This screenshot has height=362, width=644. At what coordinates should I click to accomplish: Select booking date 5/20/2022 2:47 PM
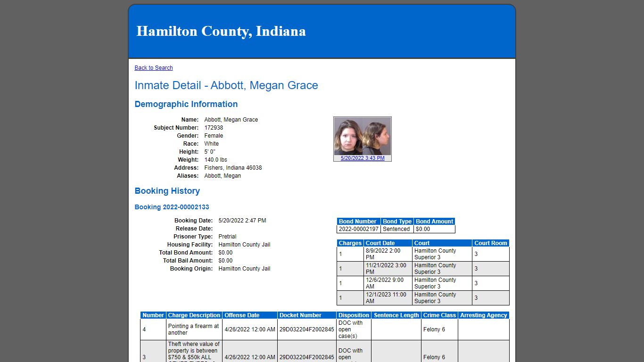click(242, 221)
